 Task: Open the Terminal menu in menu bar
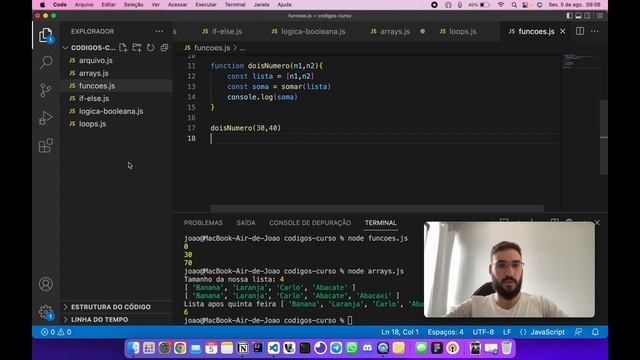pyautogui.click(x=235, y=5)
